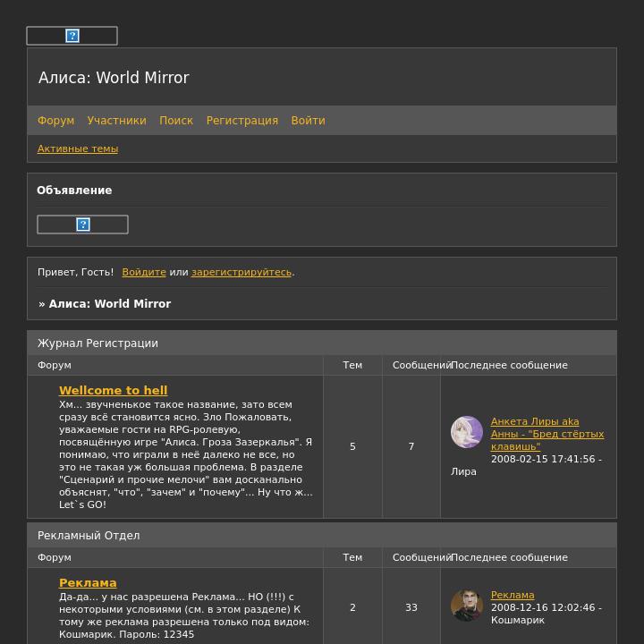Image resolution: width=644 pixels, height=644 pixels.
Task: Click the author name Кошмарик under the date
Action: (x=518, y=620)
